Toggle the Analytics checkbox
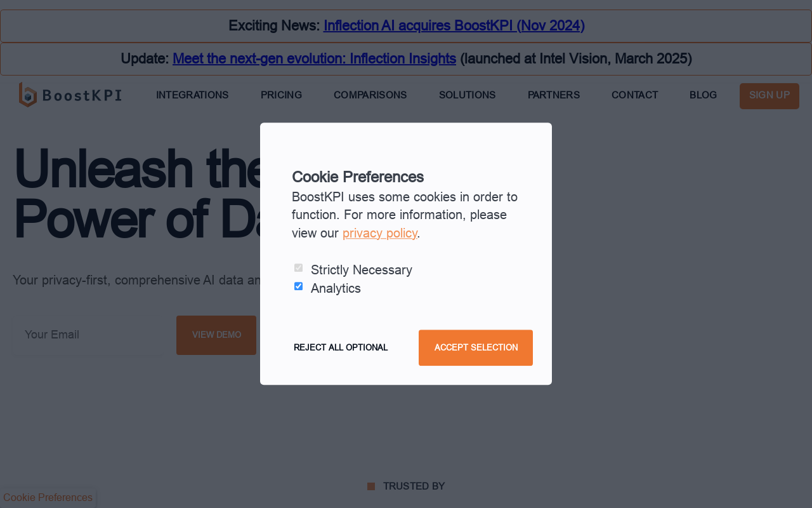This screenshot has width=812, height=508. click(298, 286)
